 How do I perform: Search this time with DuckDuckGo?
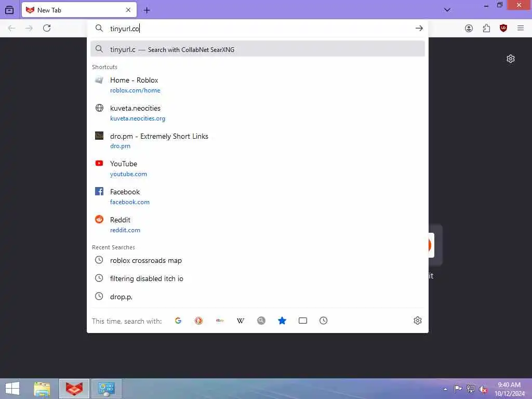[199, 321]
